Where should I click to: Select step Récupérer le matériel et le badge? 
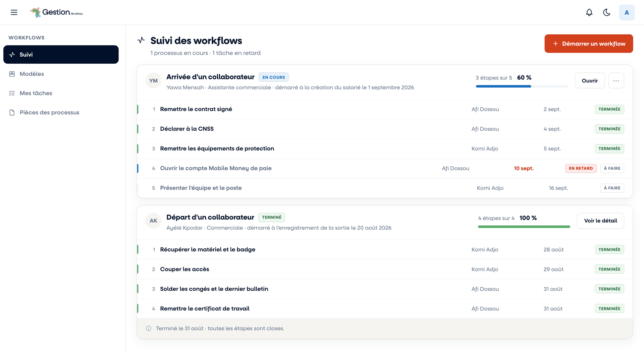(x=385, y=249)
